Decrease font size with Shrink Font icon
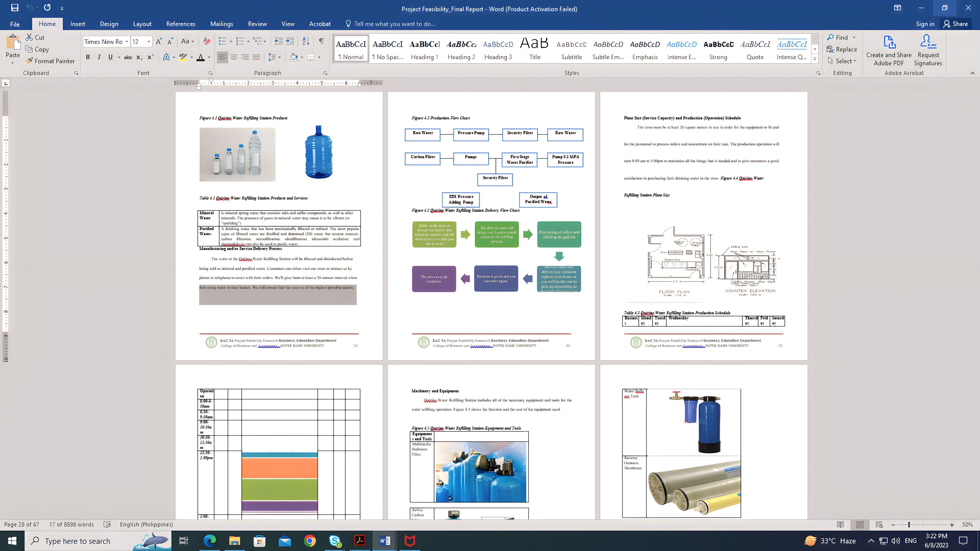 click(x=170, y=41)
